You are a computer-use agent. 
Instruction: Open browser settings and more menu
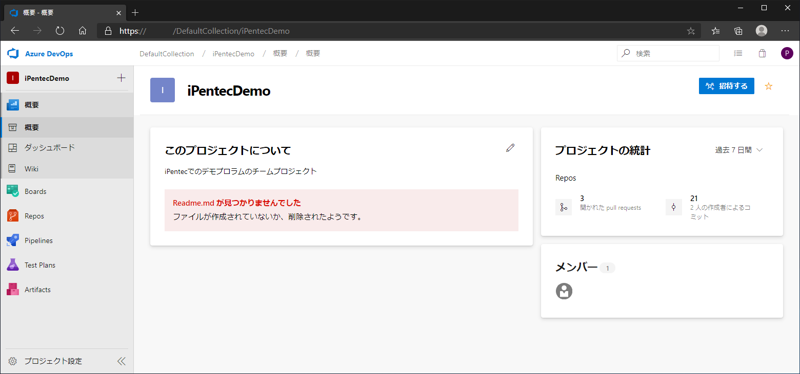(x=785, y=31)
